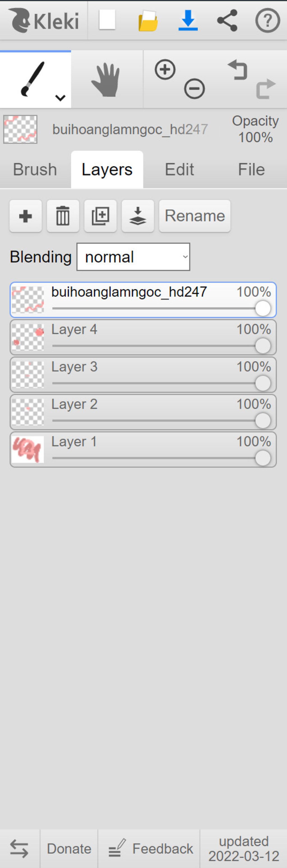Delete the layer with the trash button

point(63,216)
